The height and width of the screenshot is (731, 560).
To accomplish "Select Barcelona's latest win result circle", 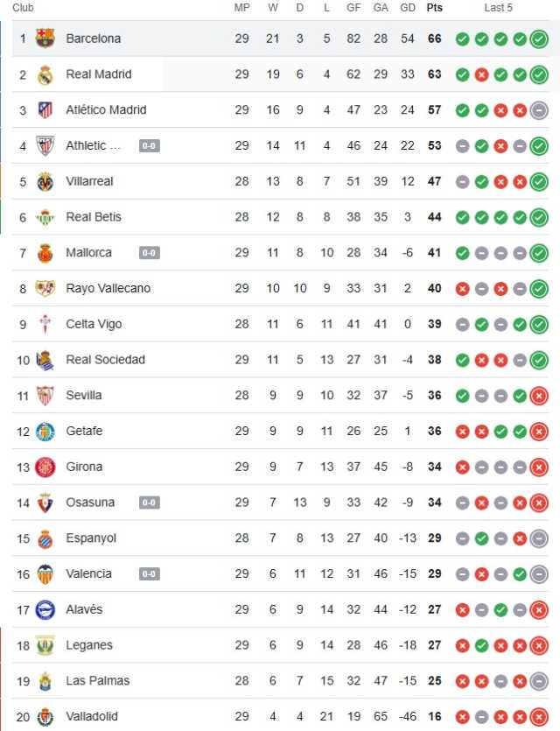I will pos(539,39).
